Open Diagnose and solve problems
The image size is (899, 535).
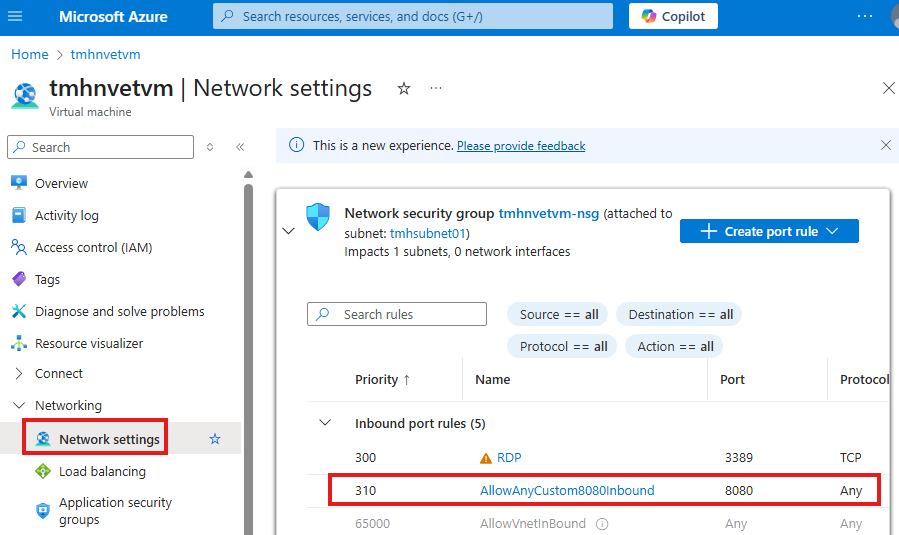(119, 311)
